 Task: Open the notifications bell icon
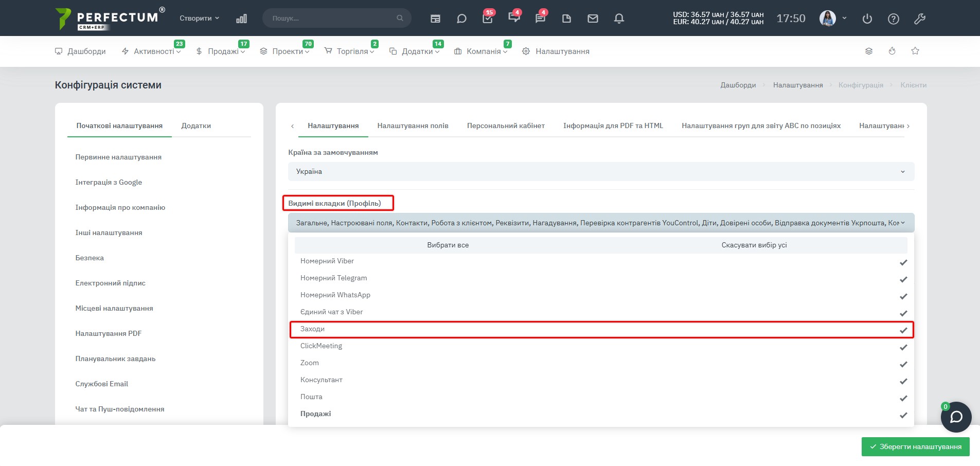tap(619, 19)
